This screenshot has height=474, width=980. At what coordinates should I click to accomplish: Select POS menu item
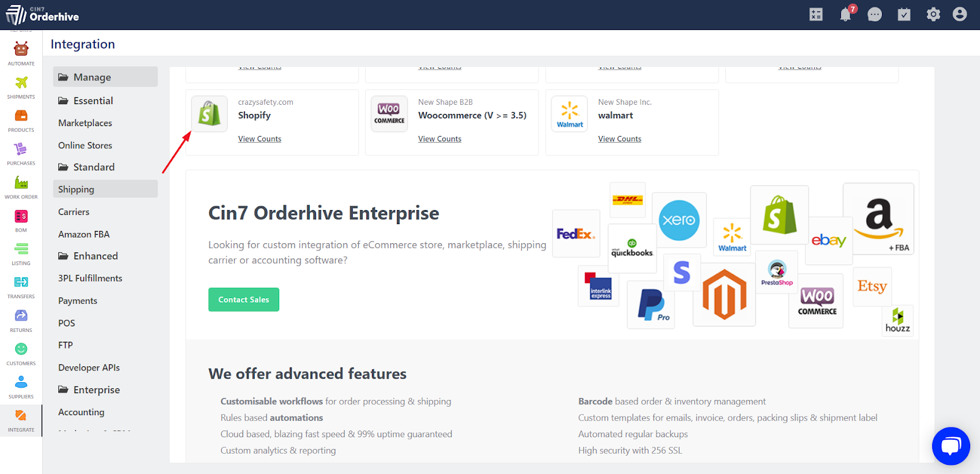pos(67,323)
